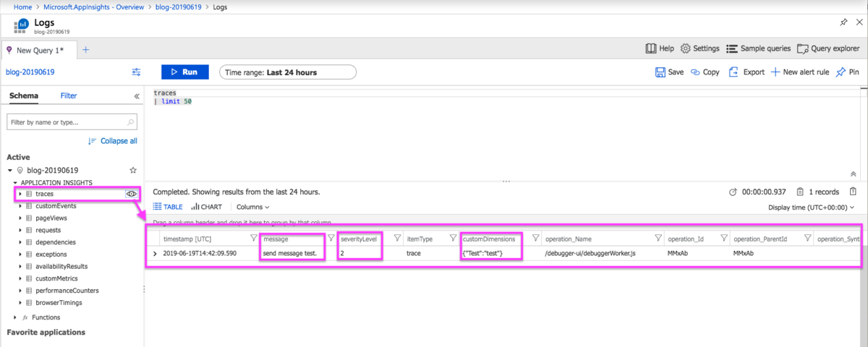The width and height of the screenshot is (868, 347).
Task: Filter the itemType column
Action: tap(454, 238)
